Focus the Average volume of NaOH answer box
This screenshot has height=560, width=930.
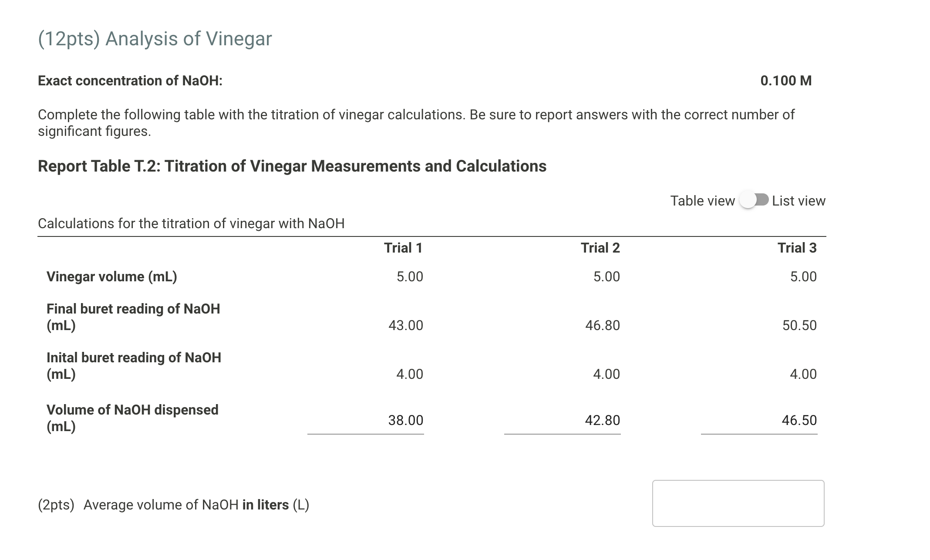(x=738, y=503)
